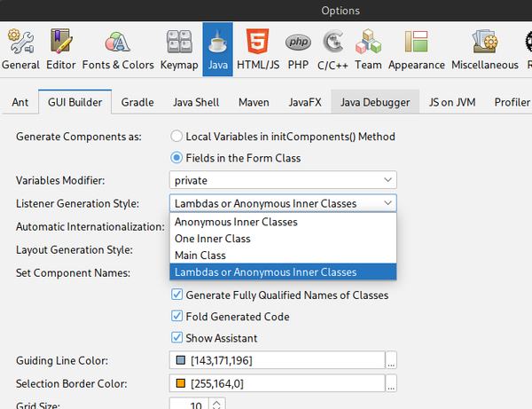Image resolution: width=532 pixels, height=409 pixels.
Task: Switch to the Maven tab
Action: (x=254, y=103)
